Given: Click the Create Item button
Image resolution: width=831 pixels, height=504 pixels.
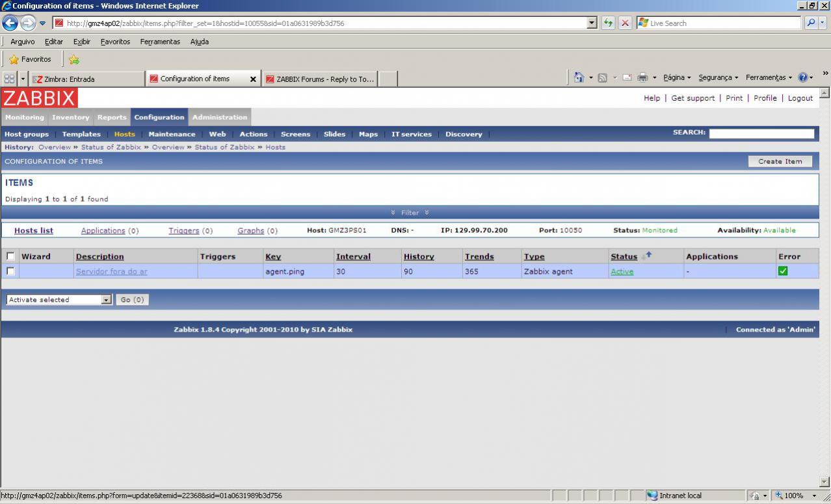Looking at the screenshot, I should (x=780, y=161).
